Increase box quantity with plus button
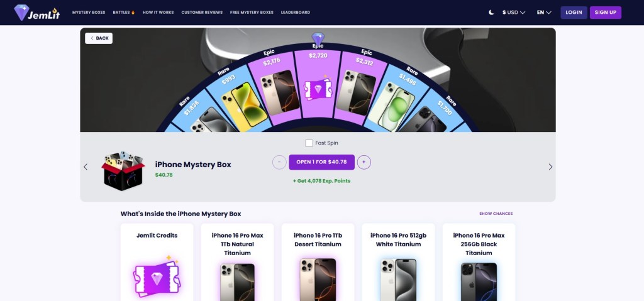Viewport: 644px width, 301px height. click(364, 162)
